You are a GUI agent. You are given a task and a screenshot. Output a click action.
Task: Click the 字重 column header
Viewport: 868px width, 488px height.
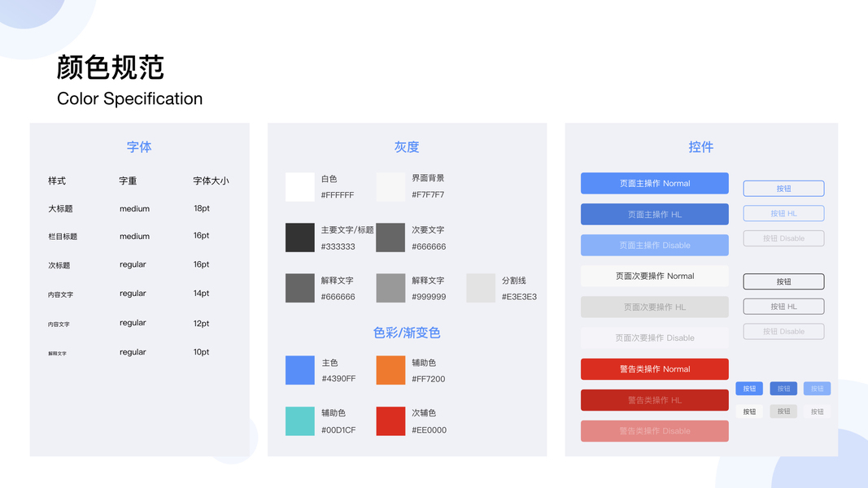(128, 181)
